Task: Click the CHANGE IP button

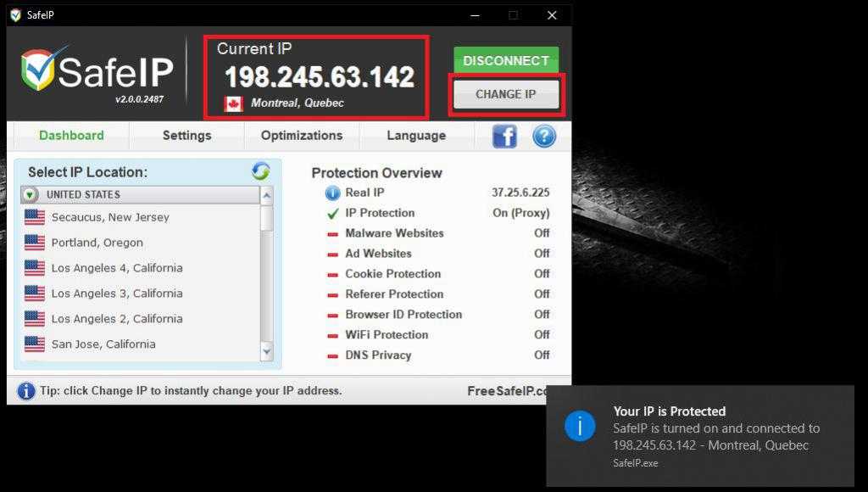Action: tap(506, 94)
